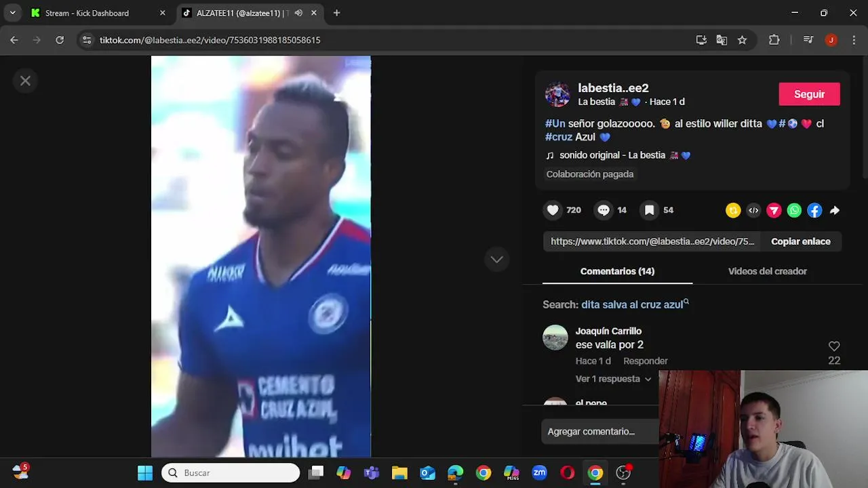
Task: Open Chrome extensions puzzle icon
Action: (x=774, y=40)
